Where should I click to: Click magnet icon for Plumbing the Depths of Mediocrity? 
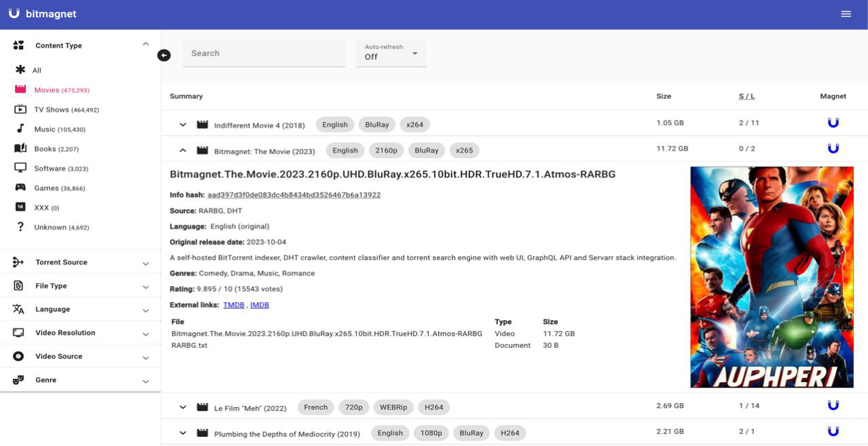click(x=833, y=432)
